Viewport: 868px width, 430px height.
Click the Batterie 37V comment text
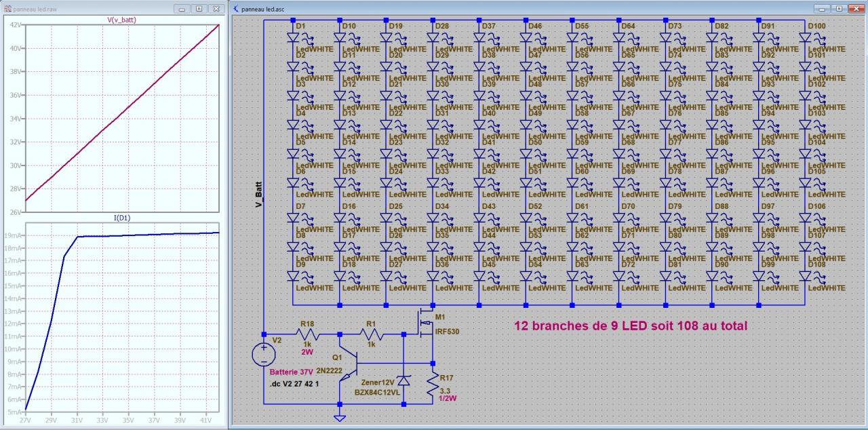[292, 373]
